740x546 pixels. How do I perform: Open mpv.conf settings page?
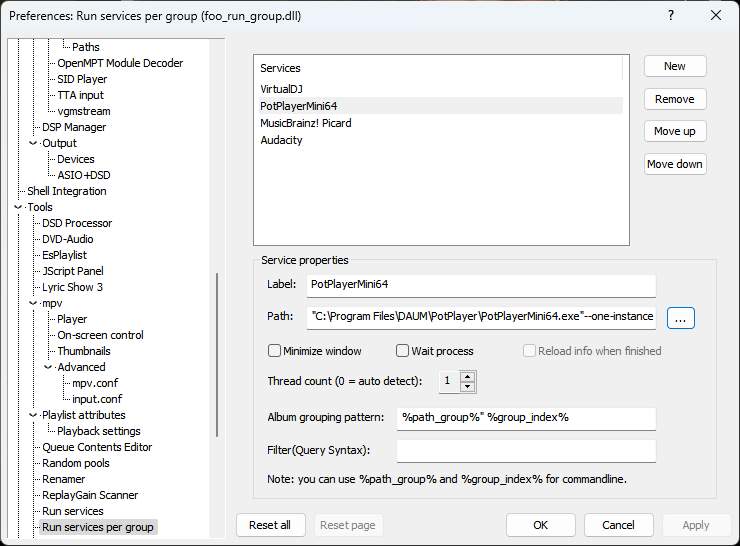click(x=95, y=383)
